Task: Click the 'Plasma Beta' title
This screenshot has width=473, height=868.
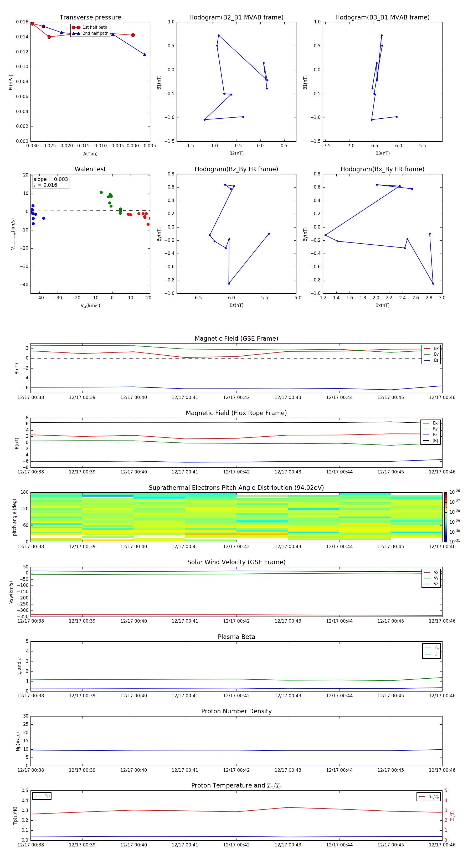Action: 236,637
